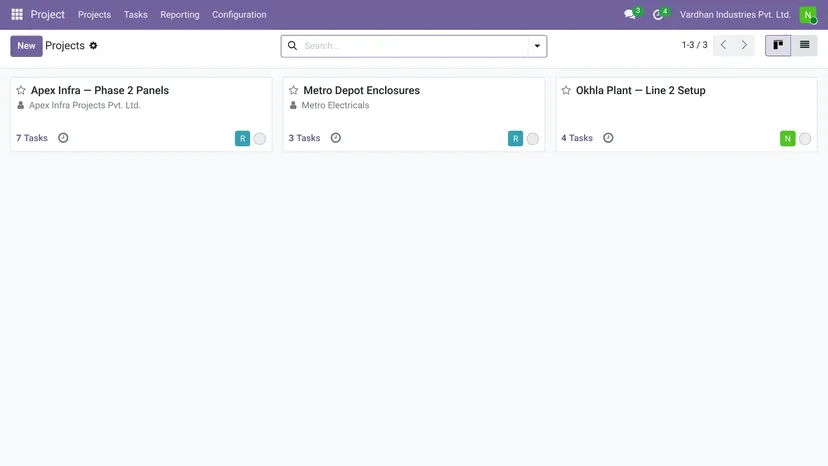Click customer icon beside Metro Electricals
The image size is (828, 466).
(x=293, y=105)
